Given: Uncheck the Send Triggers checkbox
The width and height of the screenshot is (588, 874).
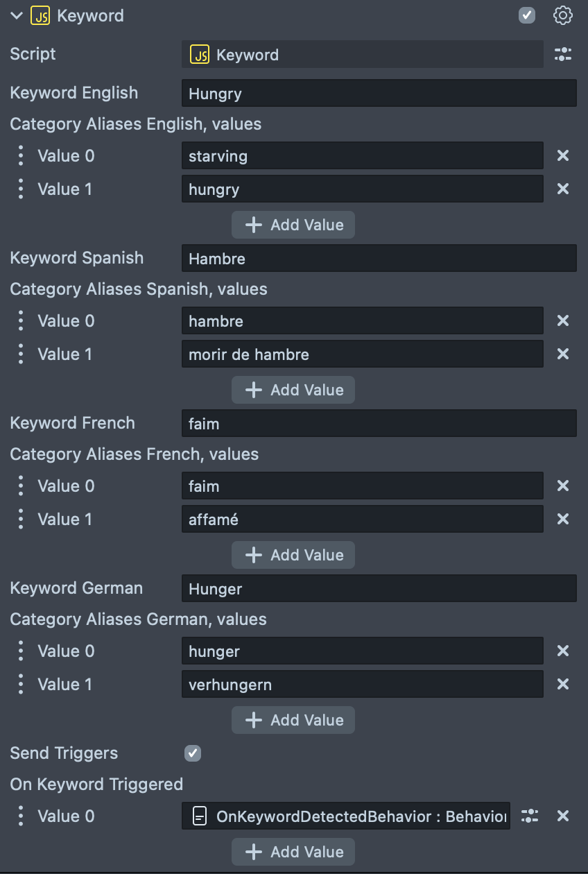Looking at the screenshot, I should 193,753.
